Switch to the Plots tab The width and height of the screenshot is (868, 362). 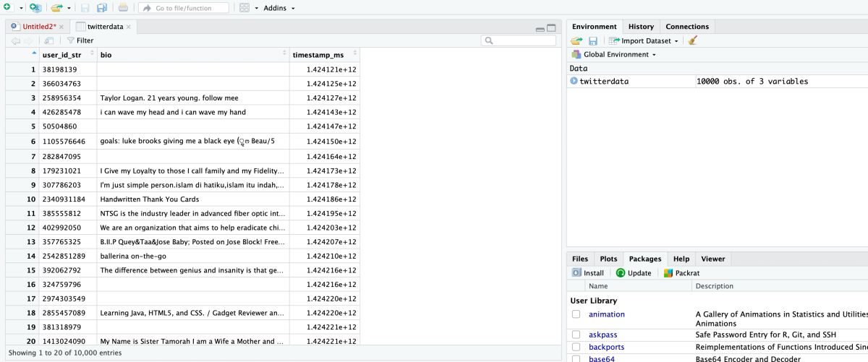click(x=608, y=259)
